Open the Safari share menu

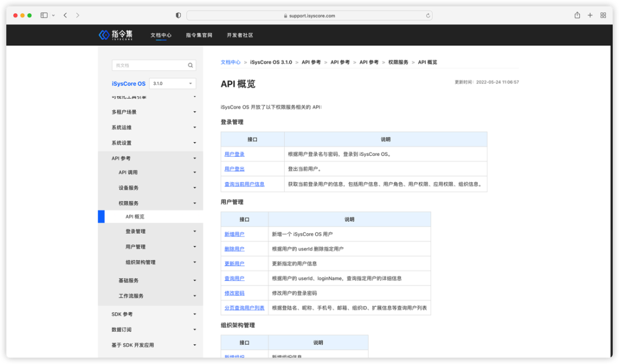pyautogui.click(x=577, y=15)
